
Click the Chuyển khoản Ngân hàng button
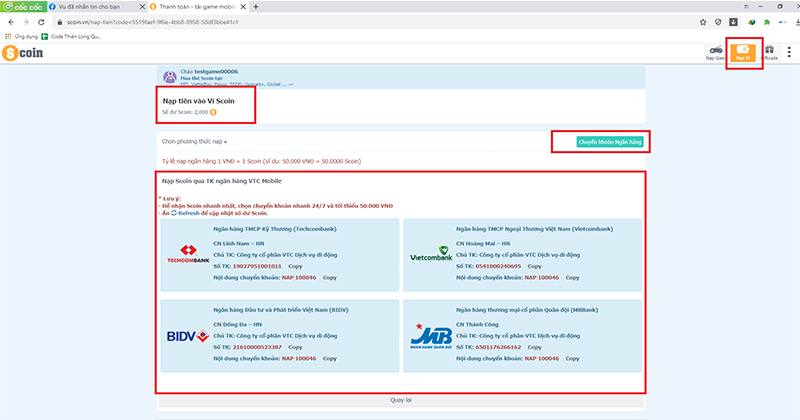(x=610, y=142)
